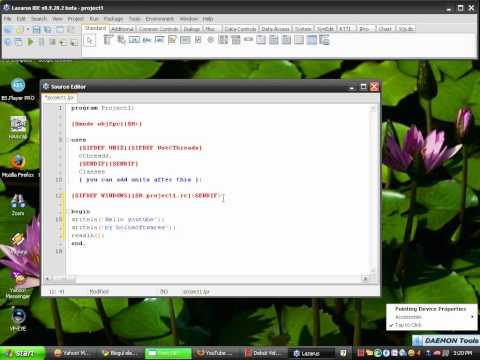Open the Mozilla Firefox desktop icon
The width and height of the screenshot is (480, 360).
(x=18, y=166)
